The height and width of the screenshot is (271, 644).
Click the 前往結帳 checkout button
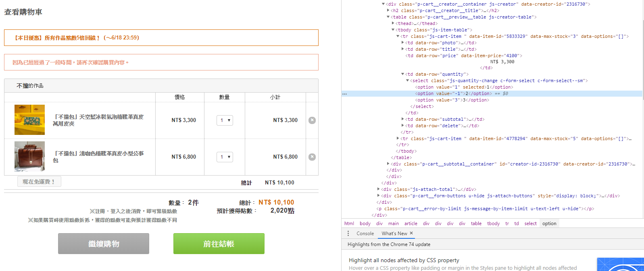point(219,244)
